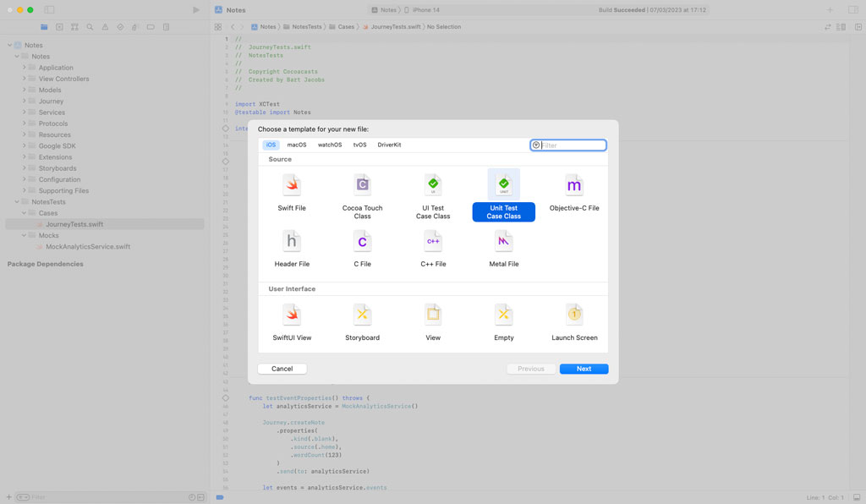Collapse the Mocks folder
The height and width of the screenshot is (504, 866).
(25, 236)
